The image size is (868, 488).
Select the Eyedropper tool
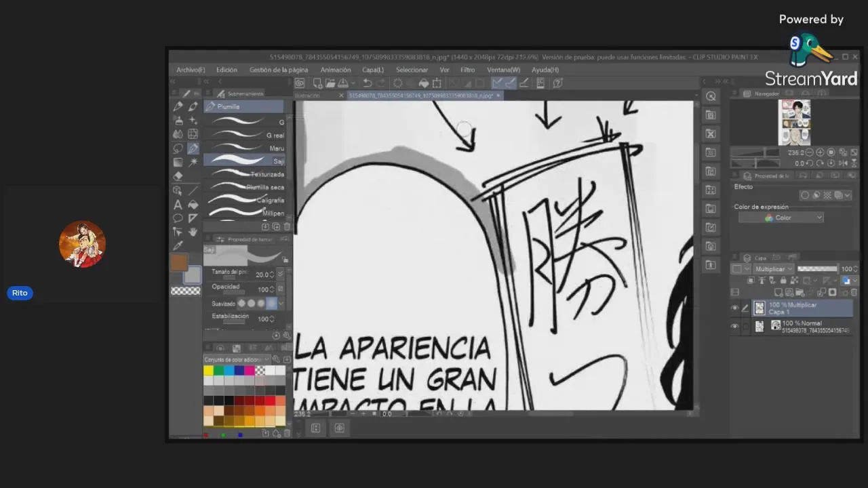(x=178, y=246)
